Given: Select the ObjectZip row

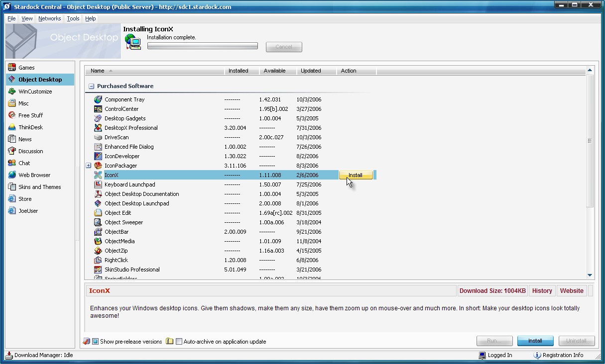Looking at the screenshot, I should click(232, 251).
